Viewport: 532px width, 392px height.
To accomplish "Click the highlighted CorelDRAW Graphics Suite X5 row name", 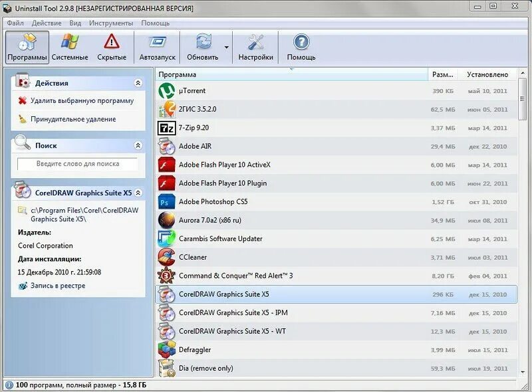I will click(x=224, y=294).
